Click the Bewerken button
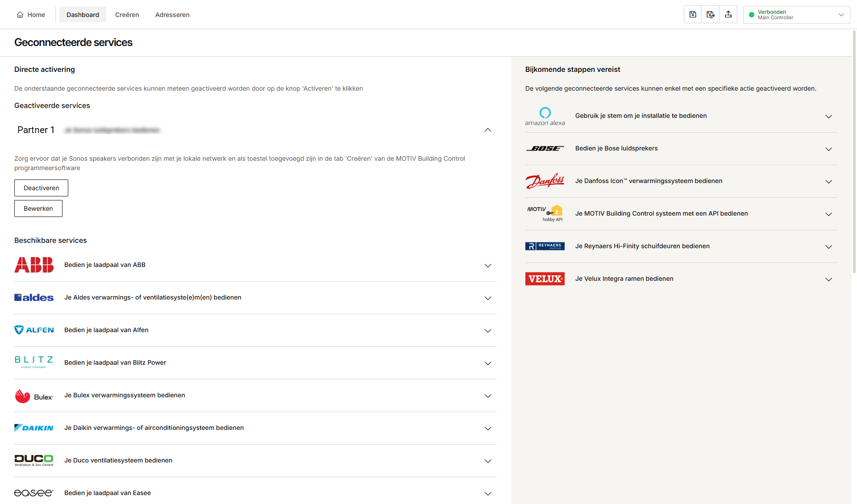The width and height of the screenshot is (857, 504). point(38,208)
